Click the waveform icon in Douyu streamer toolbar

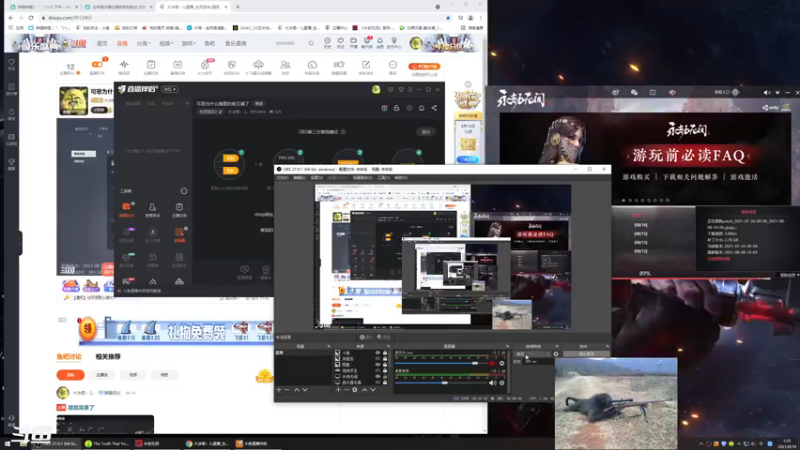point(124,67)
